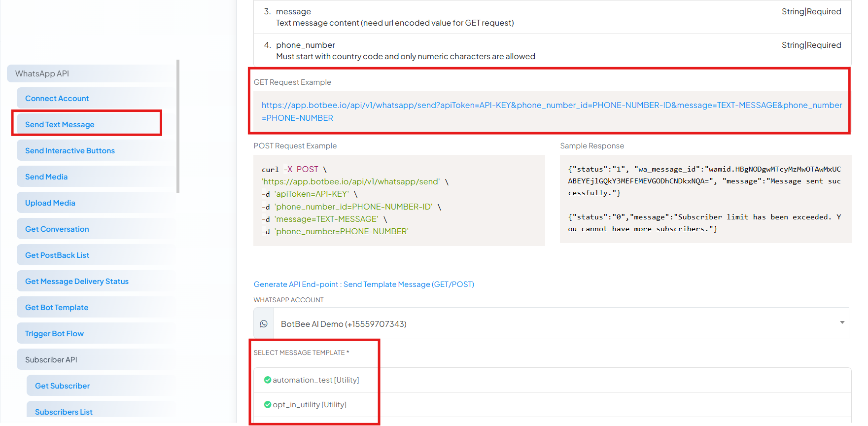
Task: Open Get PostBack List section
Action: tap(96, 255)
